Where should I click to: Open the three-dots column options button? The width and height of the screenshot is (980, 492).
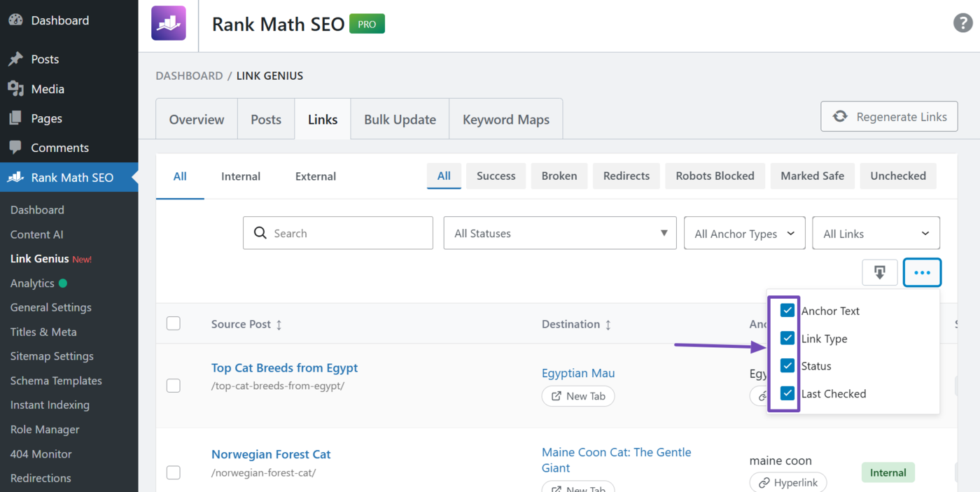922,273
